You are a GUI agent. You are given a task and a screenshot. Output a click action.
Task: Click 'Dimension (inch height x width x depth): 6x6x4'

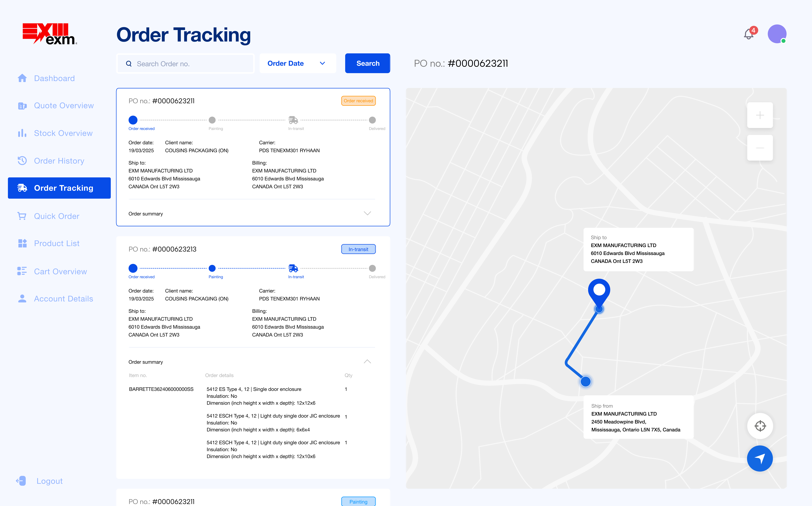[x=258, y=430]
